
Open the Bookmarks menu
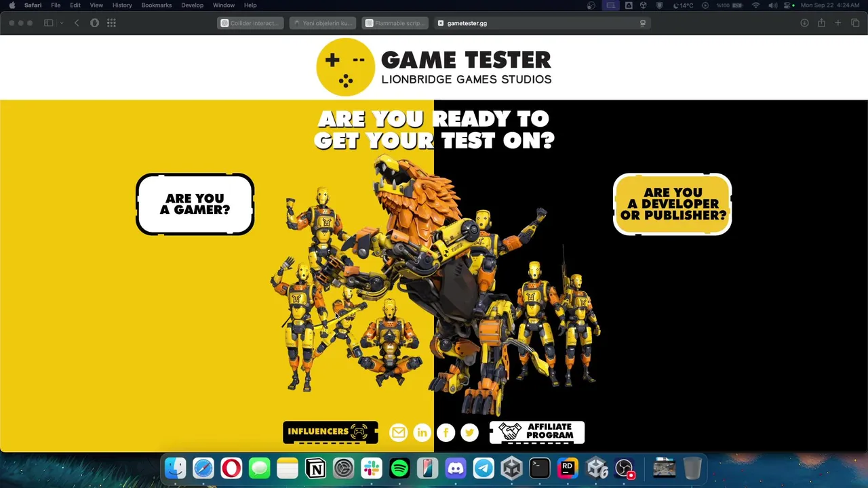click(x=157, y=5)
